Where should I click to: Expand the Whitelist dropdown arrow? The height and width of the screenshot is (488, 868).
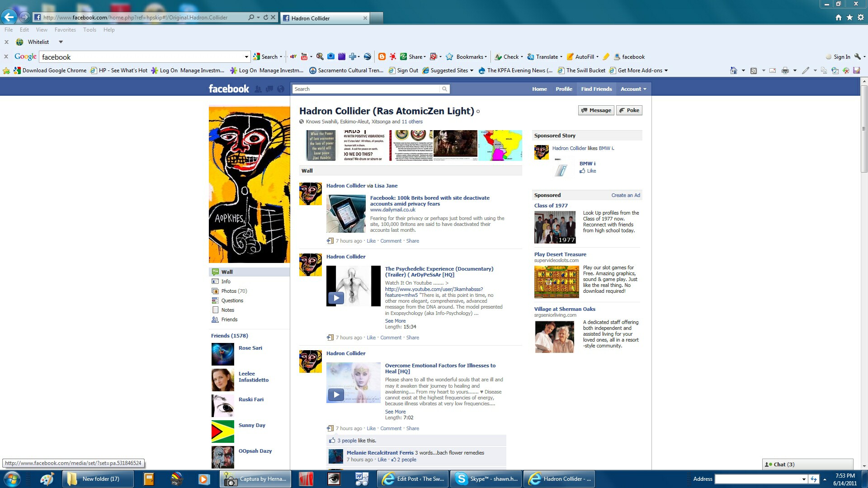pyautogui.click(x=61, y=42)
